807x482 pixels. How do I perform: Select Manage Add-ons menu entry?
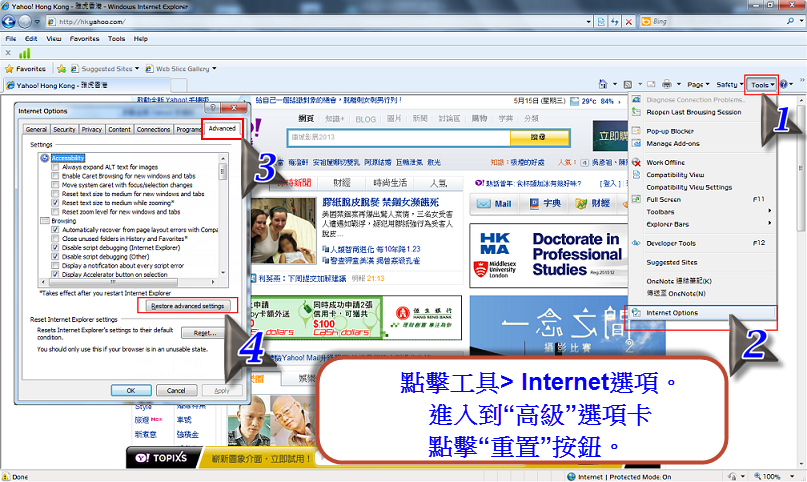pos(673,144)
